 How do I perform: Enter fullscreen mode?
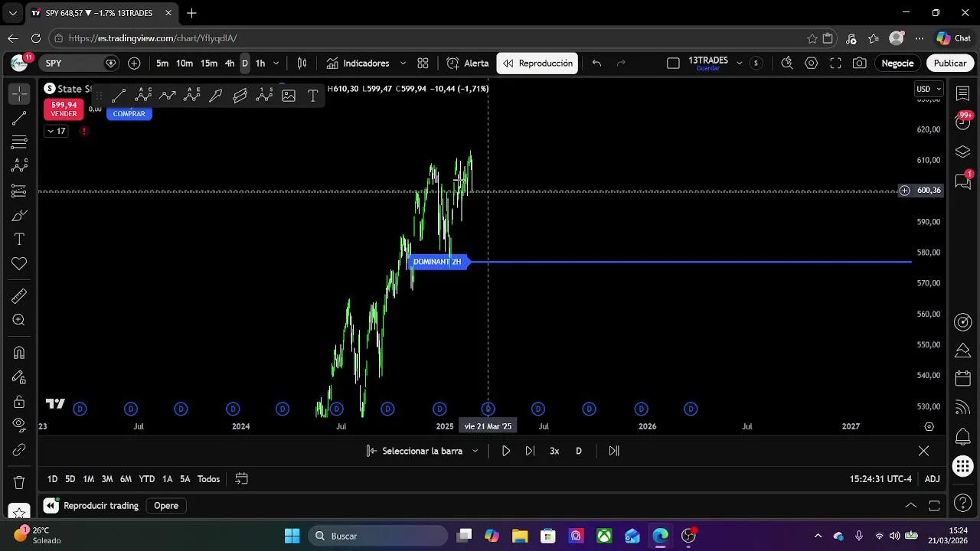[836, 64]
